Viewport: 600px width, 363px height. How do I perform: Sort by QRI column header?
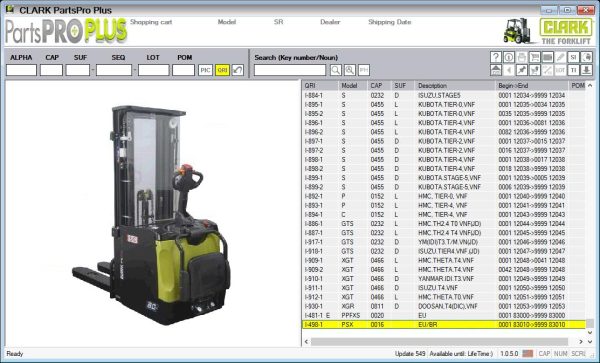(x=321, y=86)
